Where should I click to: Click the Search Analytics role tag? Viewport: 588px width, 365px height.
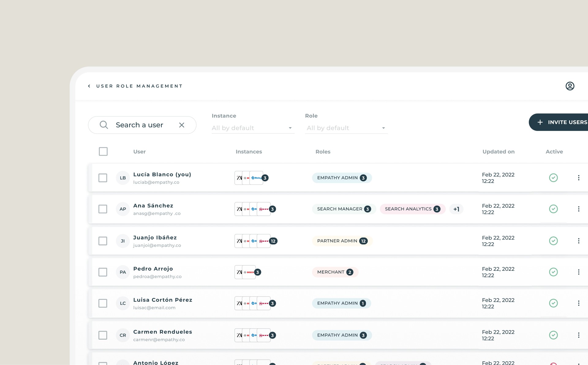pos(412,209)
